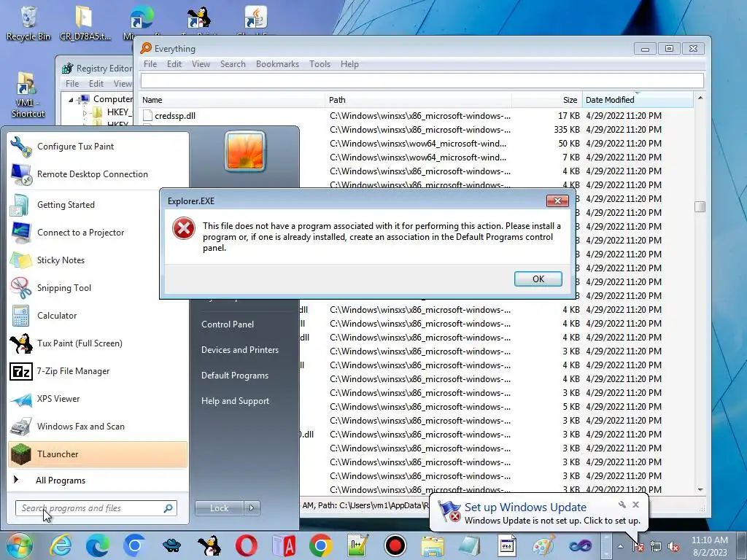The image size is (747, 560).
Task: Open the View menu in Everything
Action: [x=201, y=64]
